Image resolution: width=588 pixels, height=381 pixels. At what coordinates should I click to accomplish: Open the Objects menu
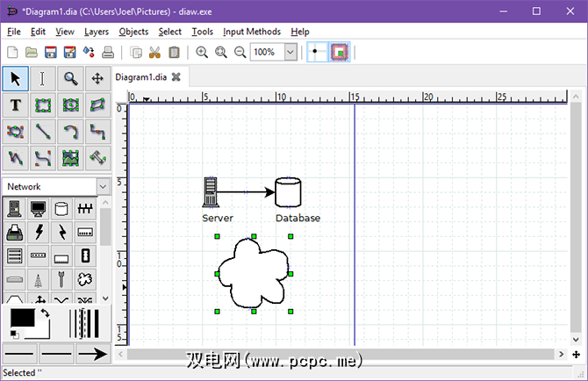point(133,32)
